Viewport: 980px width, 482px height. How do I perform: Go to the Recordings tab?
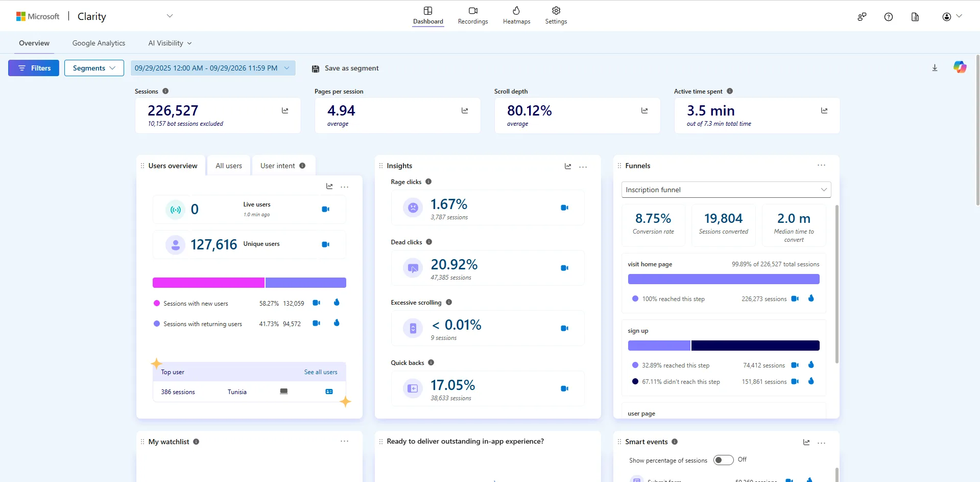tap(473, 15)
